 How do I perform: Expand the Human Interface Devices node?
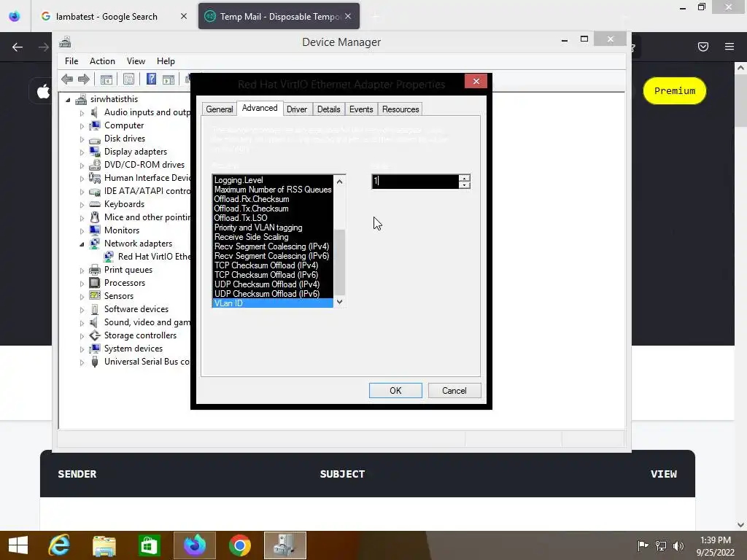click(x=82, y=179)
